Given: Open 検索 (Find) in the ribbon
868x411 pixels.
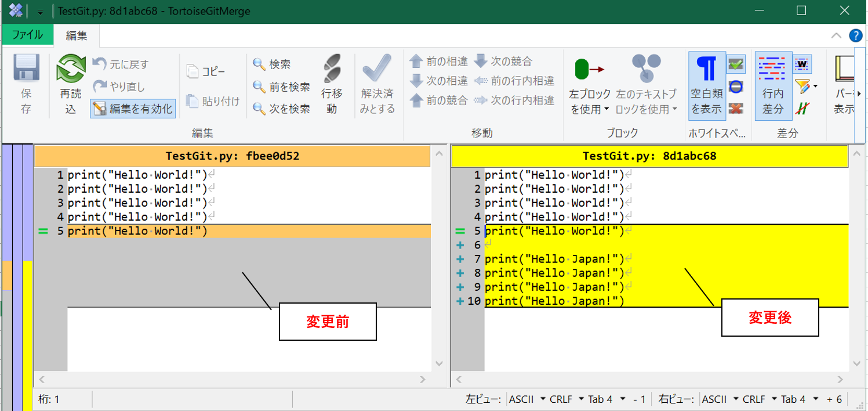Looking at the screenshot, I should [x=273, y=64].
